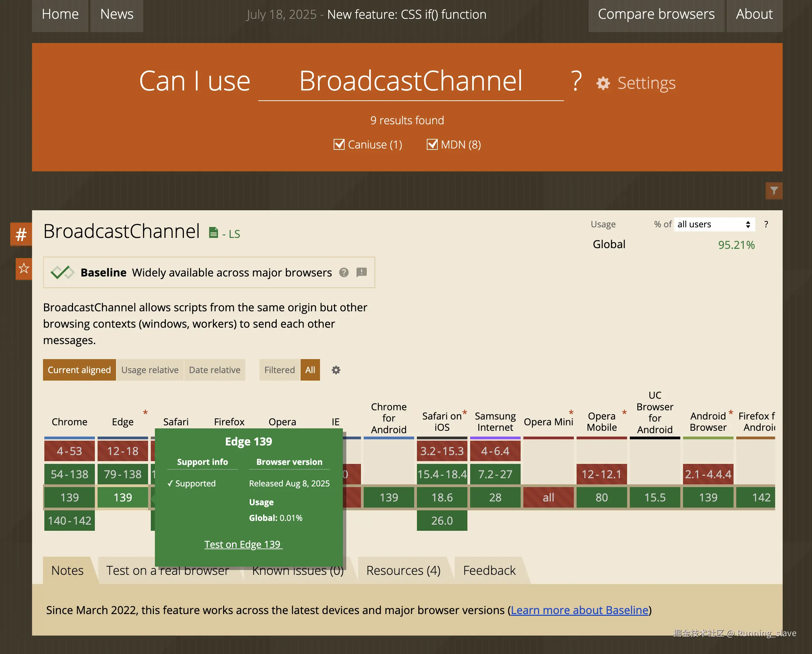Image resolution: width=812 pixels, height=654 pixels.
Task: Open the Feedback tab
Action: (x=489, y=570)
